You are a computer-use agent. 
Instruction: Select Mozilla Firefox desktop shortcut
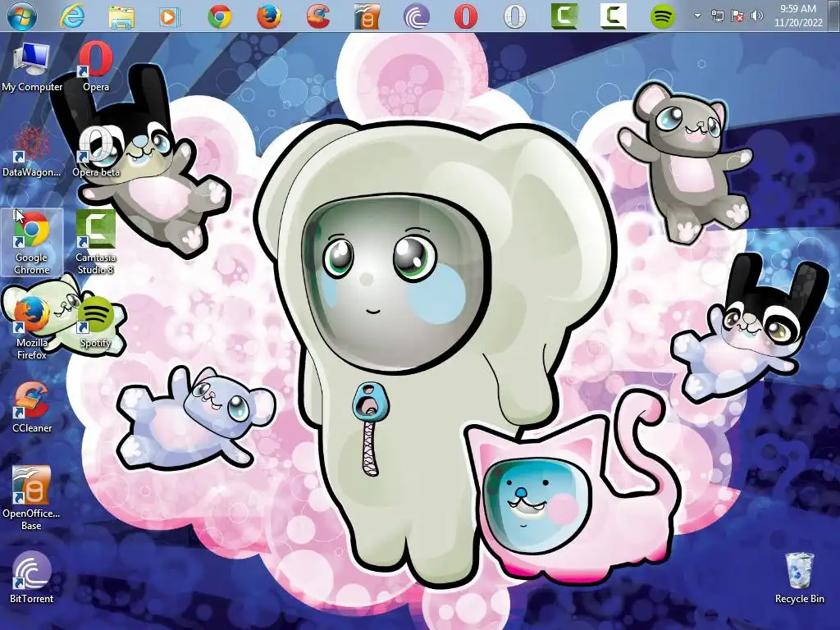32,328
